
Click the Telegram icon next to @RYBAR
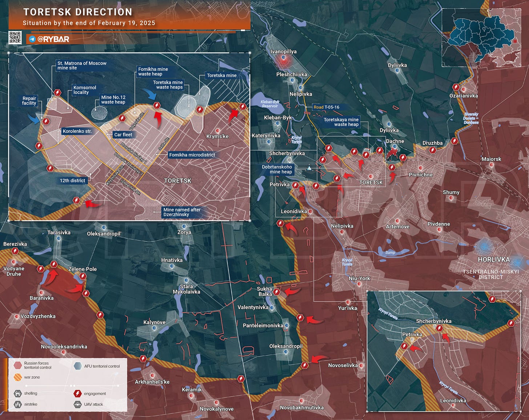coord(32,39)
